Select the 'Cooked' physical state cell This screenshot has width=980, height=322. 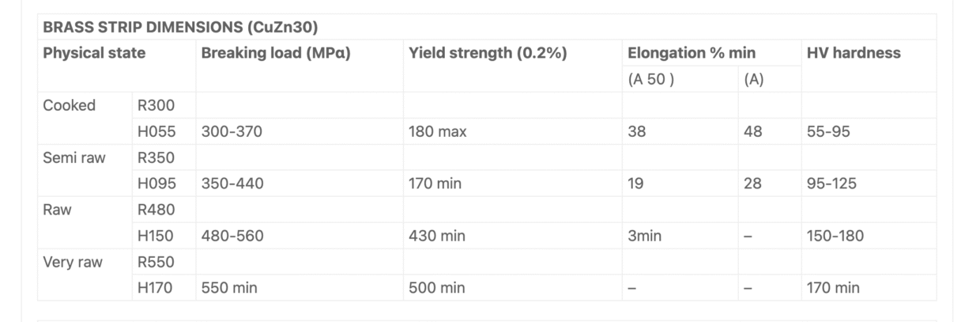[x=69, y=106]
